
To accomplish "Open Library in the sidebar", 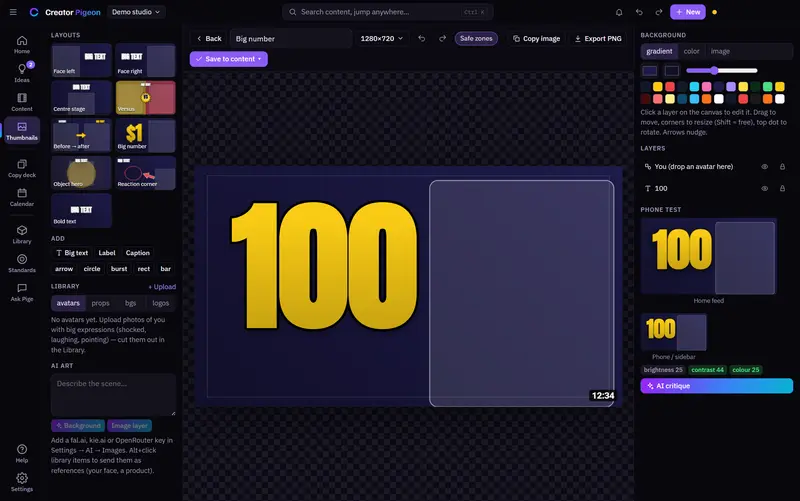I will tap(22, 235).
